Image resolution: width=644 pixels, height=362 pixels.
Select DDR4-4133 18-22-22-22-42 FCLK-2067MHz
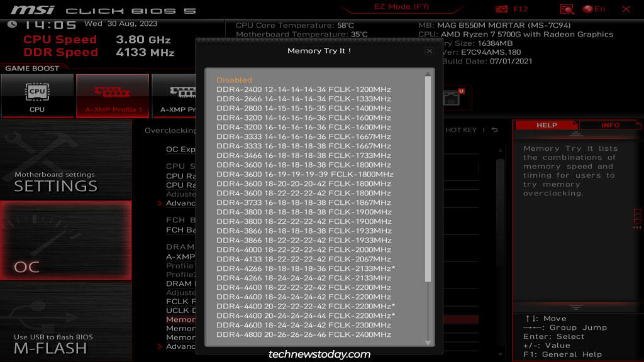304,260
